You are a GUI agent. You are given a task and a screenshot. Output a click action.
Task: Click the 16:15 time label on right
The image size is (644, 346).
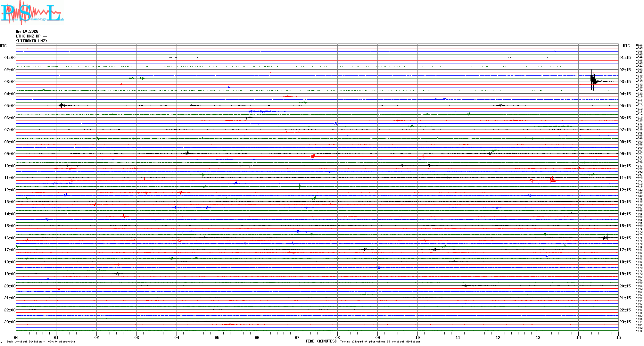[625, 238]
